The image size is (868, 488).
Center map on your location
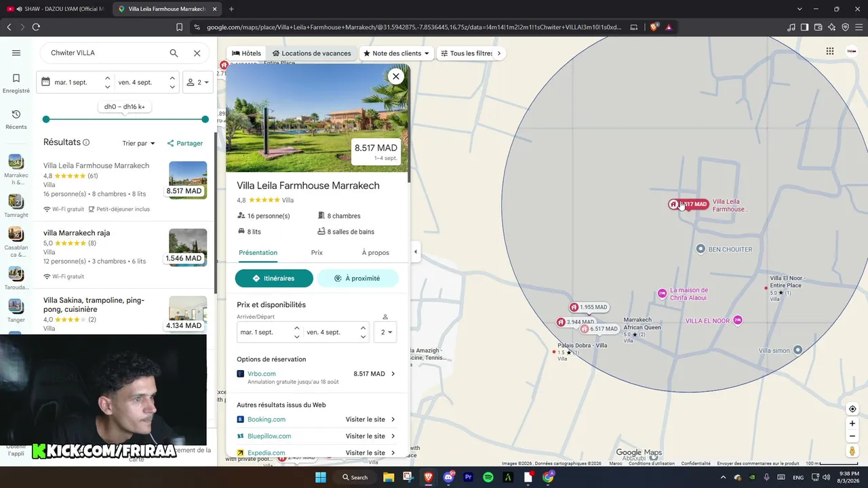[x=852, y=409]
